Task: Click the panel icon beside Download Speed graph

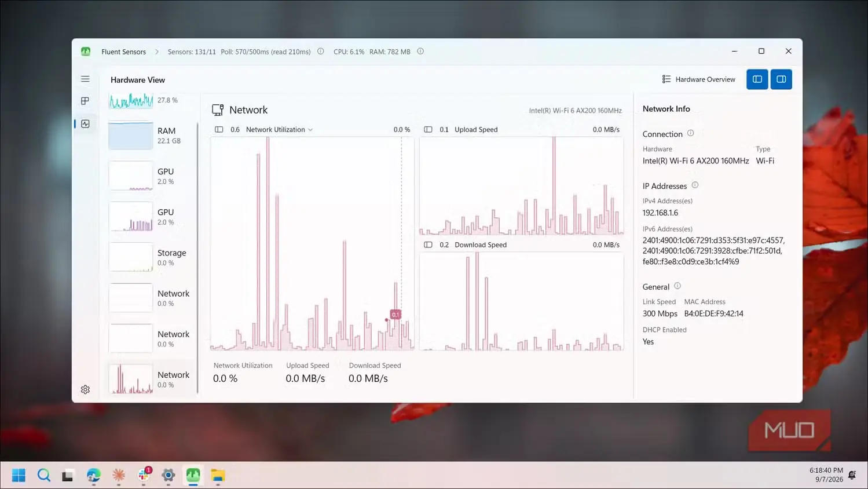Action: point(428,245)
